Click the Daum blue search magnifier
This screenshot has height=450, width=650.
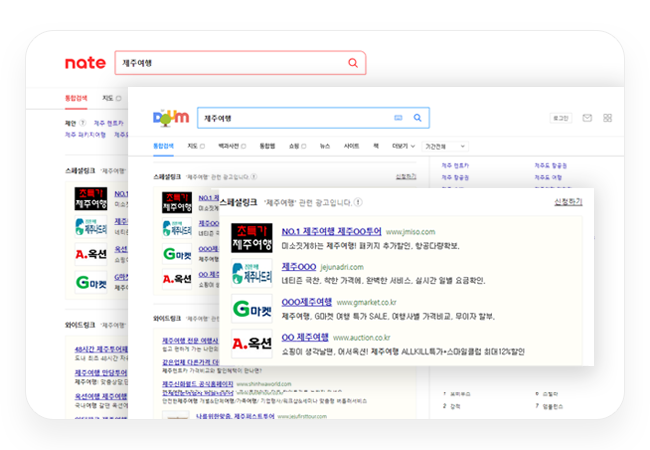click(x=417, y=118)
